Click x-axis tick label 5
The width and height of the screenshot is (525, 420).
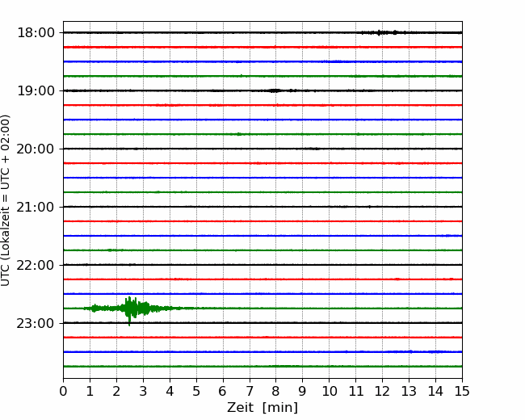pyautogui.click(x=196, y=391)
